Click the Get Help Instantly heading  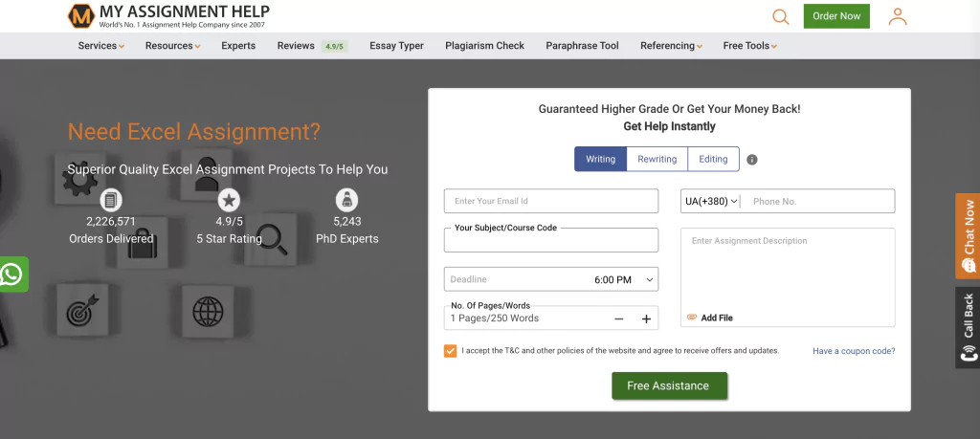(669, 126)
